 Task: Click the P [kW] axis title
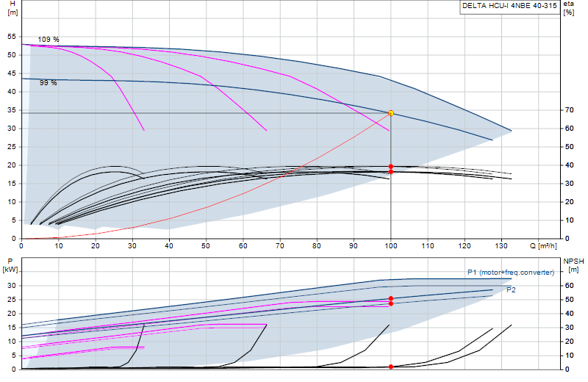(10, 265)
